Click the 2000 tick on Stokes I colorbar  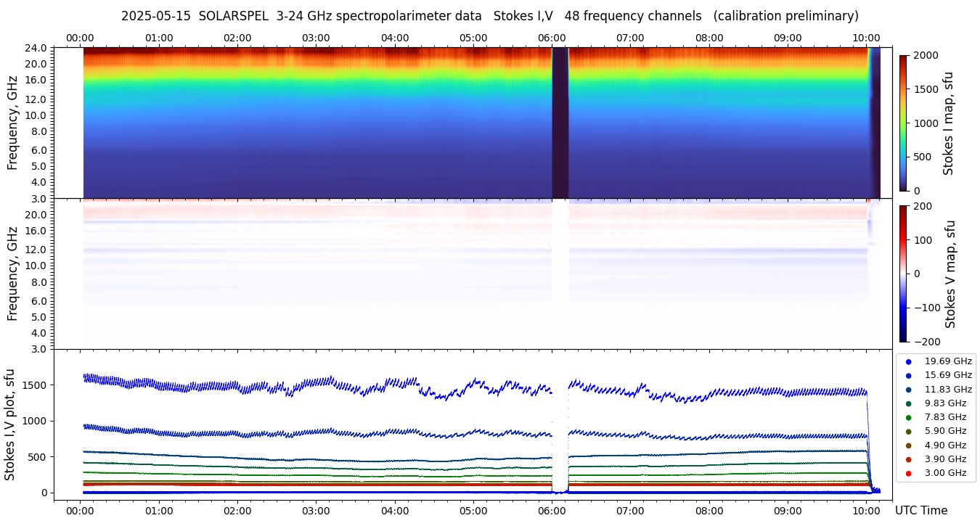(x=926, y=55)
